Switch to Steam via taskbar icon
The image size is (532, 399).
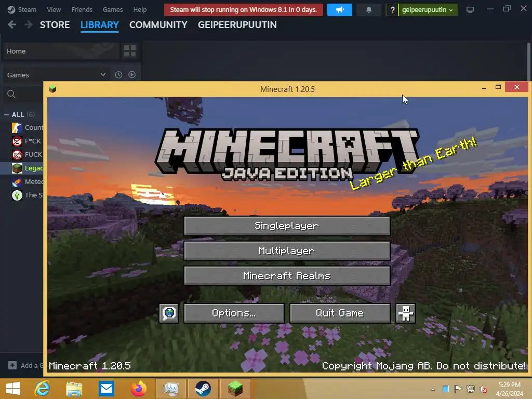click(203, 389)
